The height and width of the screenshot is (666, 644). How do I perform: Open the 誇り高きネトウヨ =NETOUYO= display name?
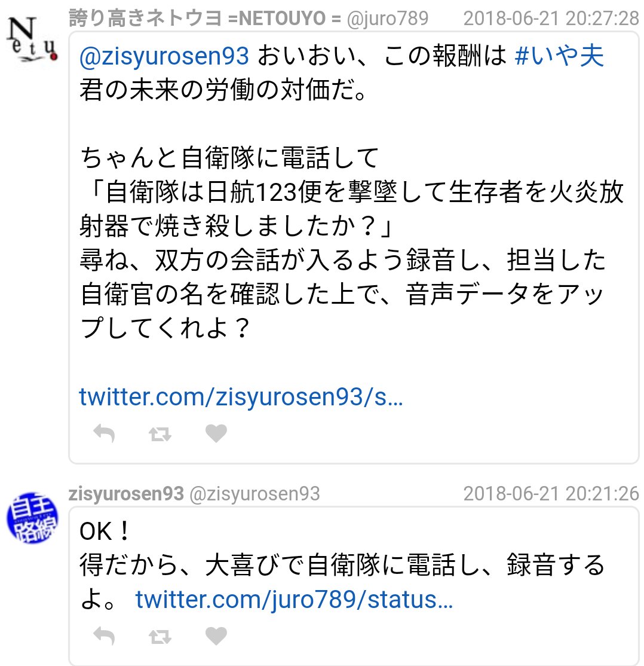coord(205,19)
